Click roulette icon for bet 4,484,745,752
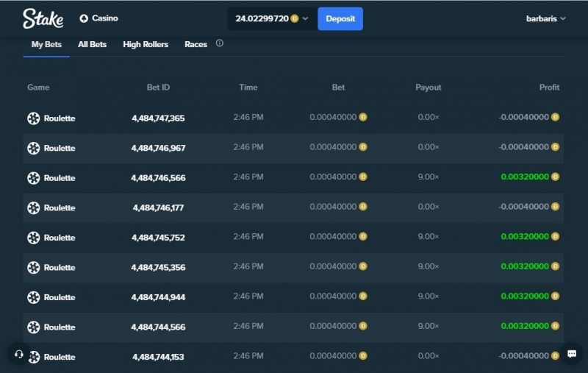 tap(33, 238)
